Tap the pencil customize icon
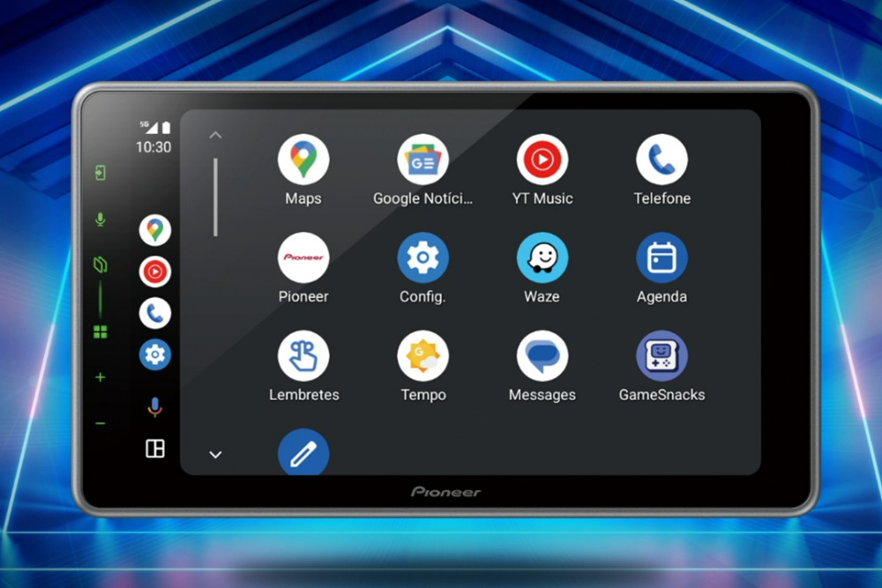This screenshot has width=882, height=588. coord(303,453)
